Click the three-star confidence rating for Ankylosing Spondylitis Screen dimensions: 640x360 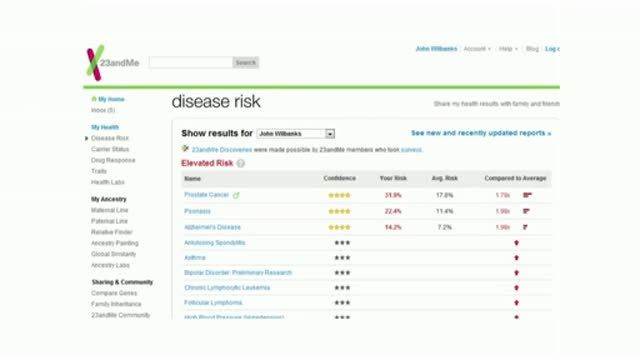pos(342,243)
